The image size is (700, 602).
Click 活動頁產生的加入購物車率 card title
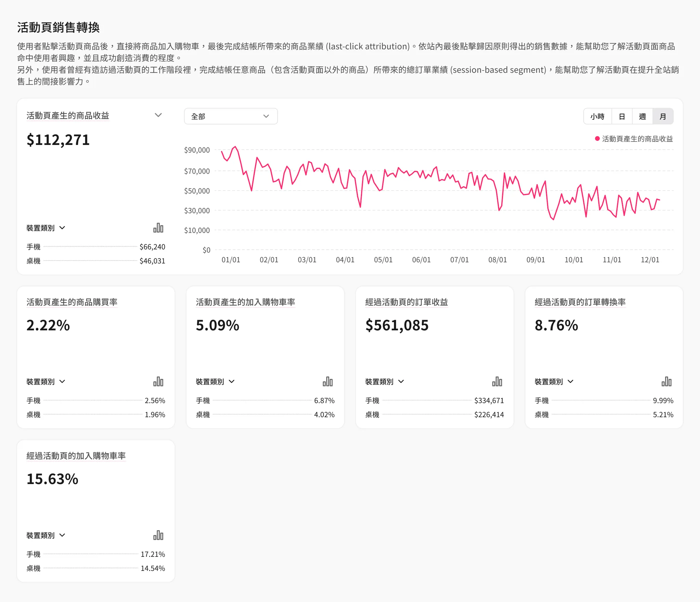coord(245,302)
